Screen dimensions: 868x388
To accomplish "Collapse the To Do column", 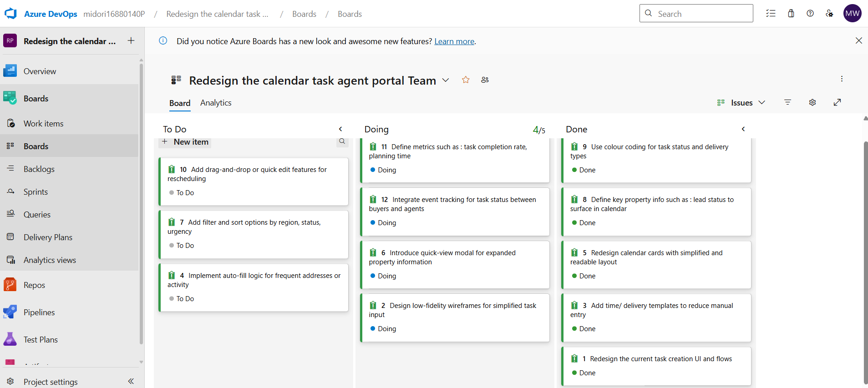I will click(x=340, y=129).
